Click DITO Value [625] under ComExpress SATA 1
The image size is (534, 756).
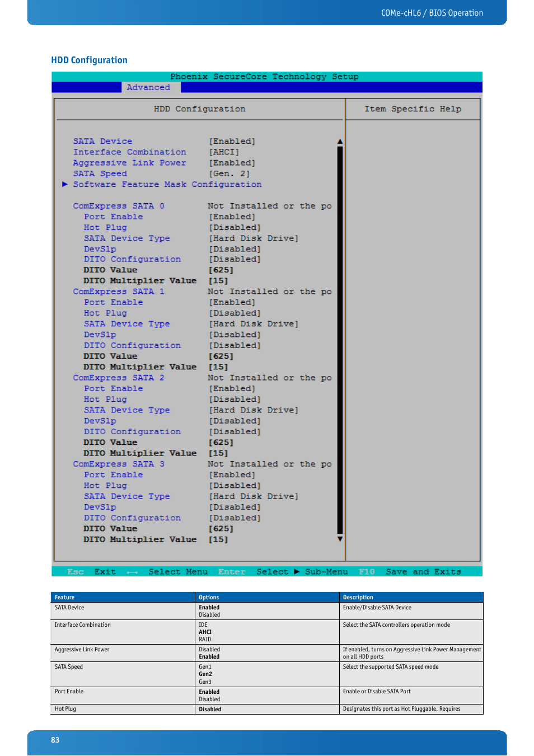tap(221, 356)
